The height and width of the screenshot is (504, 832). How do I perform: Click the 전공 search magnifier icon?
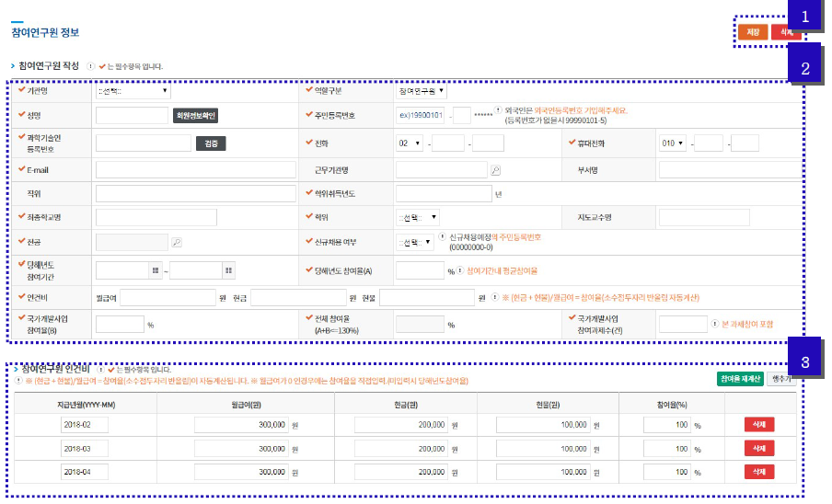[x=177, y=242]
